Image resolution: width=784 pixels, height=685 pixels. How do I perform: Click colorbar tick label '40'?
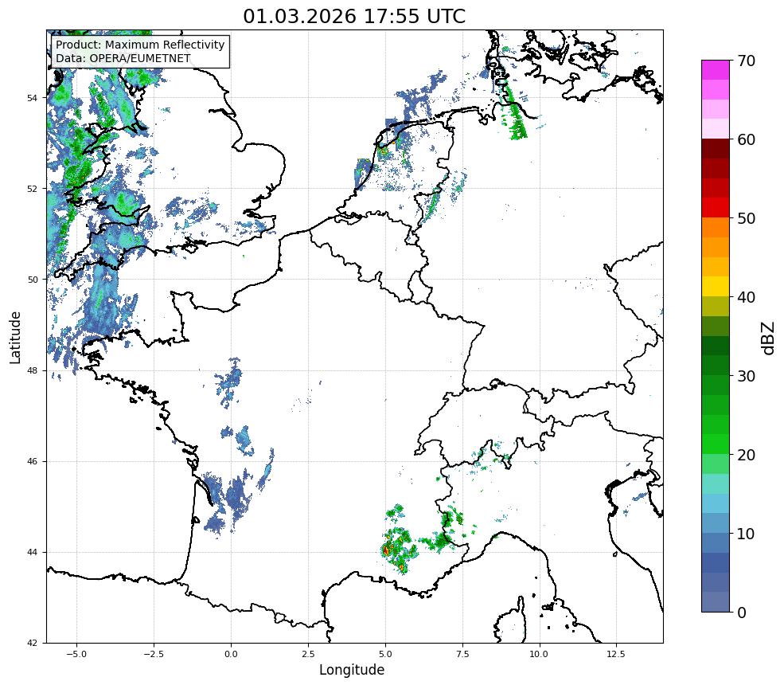pos(746,297)
